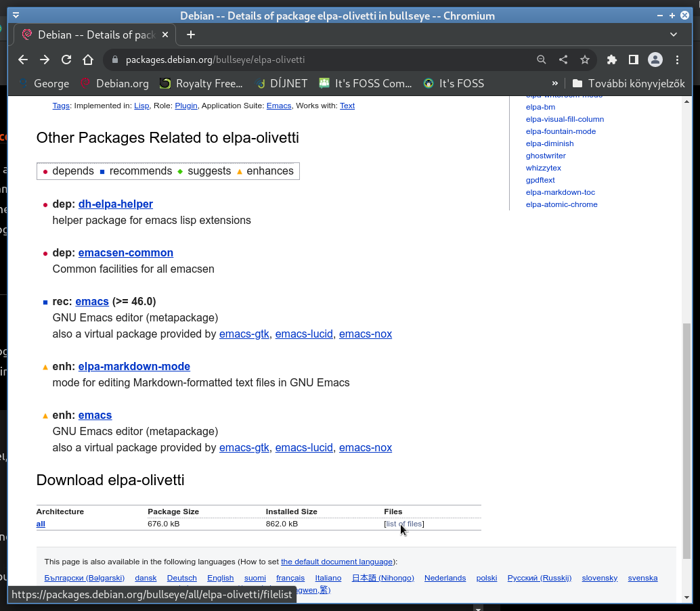Image resolution: width=700 pixels, height=611 pixels.
Task: Open the browser home page
Action: pos(88,60)
